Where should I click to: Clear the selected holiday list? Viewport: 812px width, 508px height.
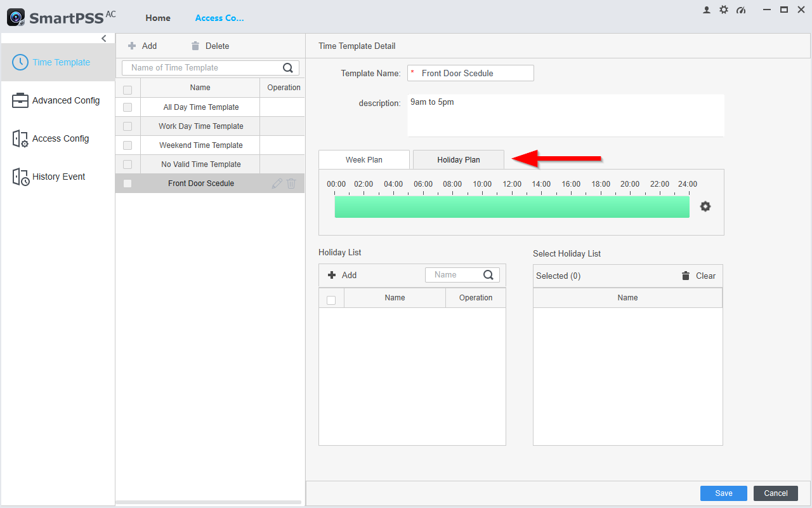(x=698, y=276)
